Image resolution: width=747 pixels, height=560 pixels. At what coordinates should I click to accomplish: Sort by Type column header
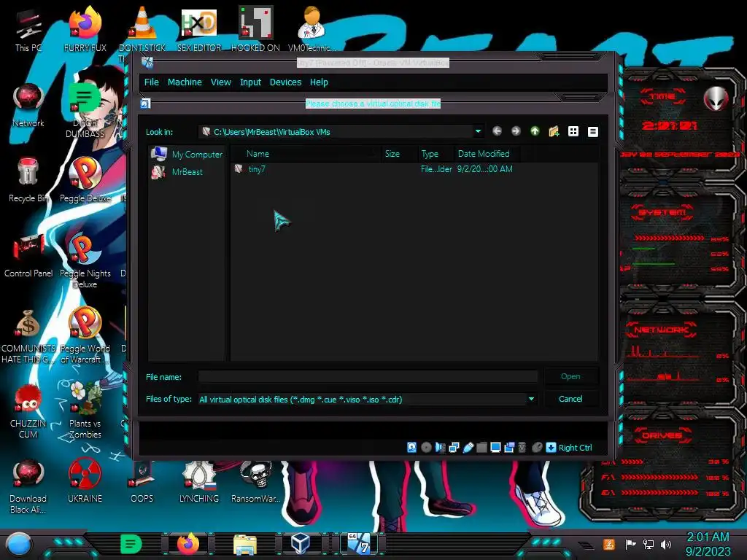pos(435,154)
